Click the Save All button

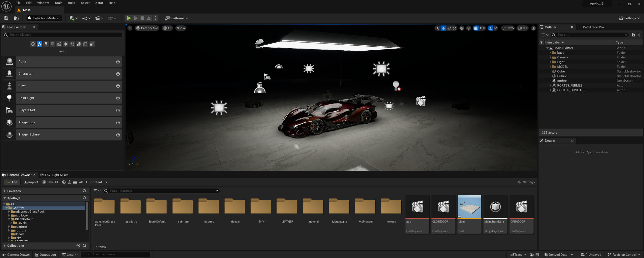click(50, 182)
